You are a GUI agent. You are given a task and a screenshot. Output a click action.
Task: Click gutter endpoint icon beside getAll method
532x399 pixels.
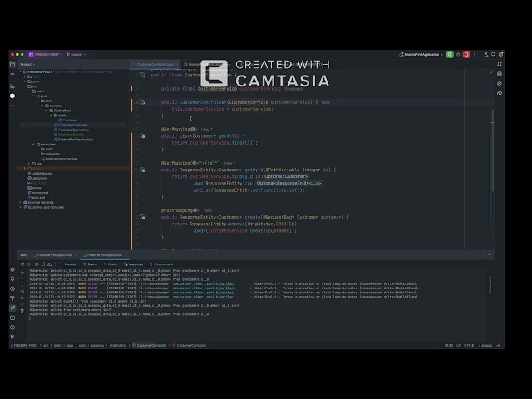click(x=142, y=136)
